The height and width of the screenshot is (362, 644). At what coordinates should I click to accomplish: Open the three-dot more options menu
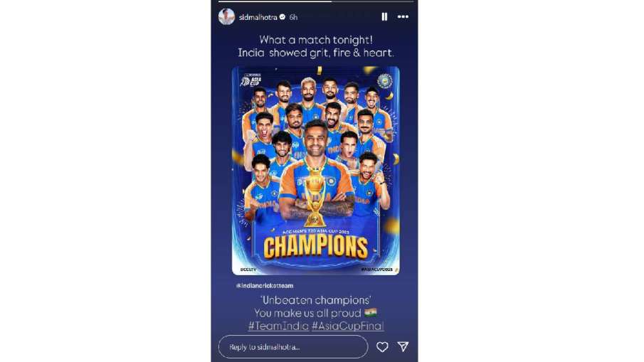403,17
